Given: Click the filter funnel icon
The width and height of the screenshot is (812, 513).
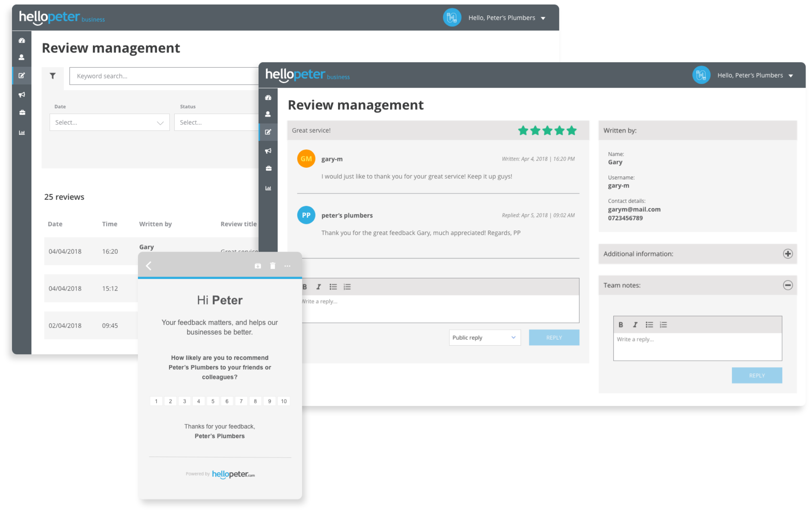Looking at the screenshot, I should (53, 76).
